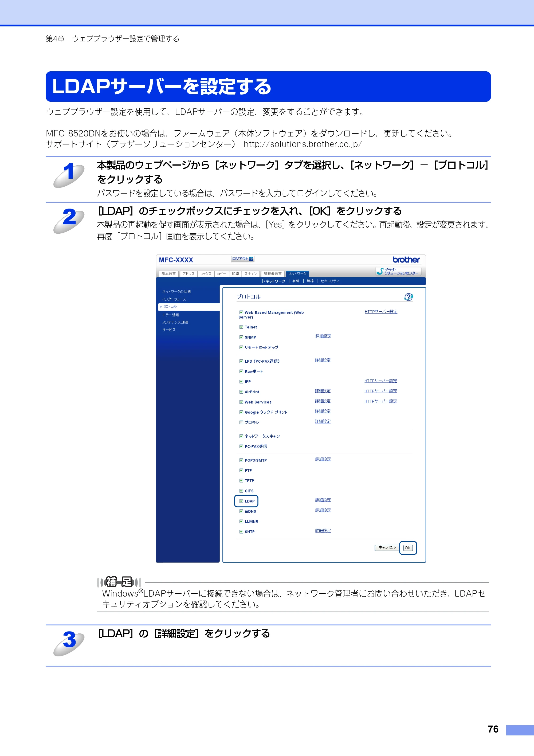The height and width of the screenshot is (756, 534).
Task: Toggle the Web Based Management checkbox
Action: [x=241, y=312]
